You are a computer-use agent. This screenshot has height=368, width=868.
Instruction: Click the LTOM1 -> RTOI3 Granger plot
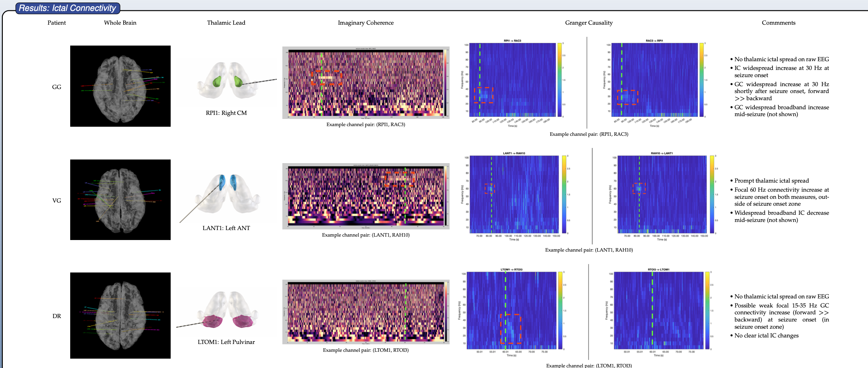click(x=511, y=310)
